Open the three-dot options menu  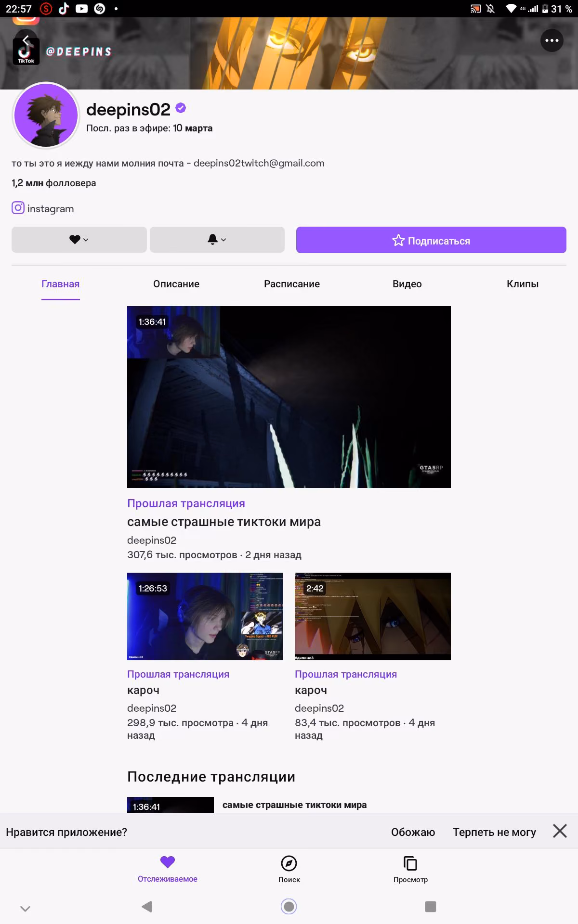point(552,40)
